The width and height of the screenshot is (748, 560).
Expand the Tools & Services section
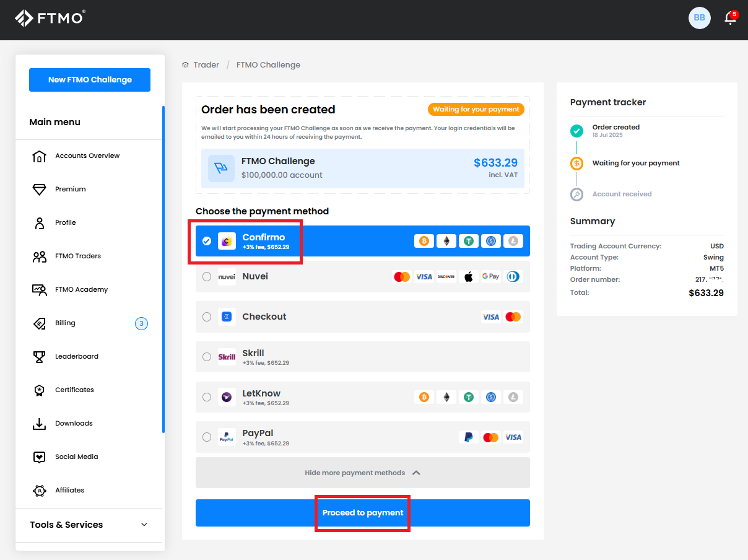click(x=90, y=525)
